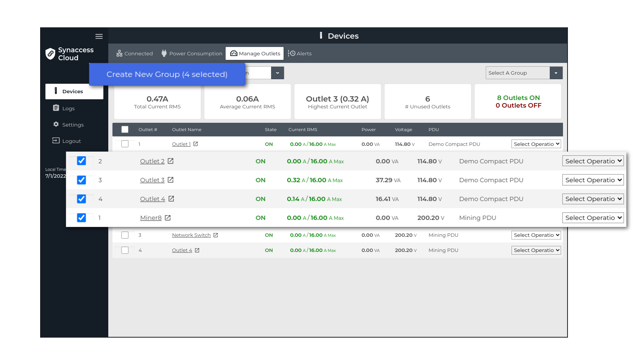Open Outlet 2 external link icon
Image resolution: width=644 pixels, height=363 pixels.
(x=171, y=161)
